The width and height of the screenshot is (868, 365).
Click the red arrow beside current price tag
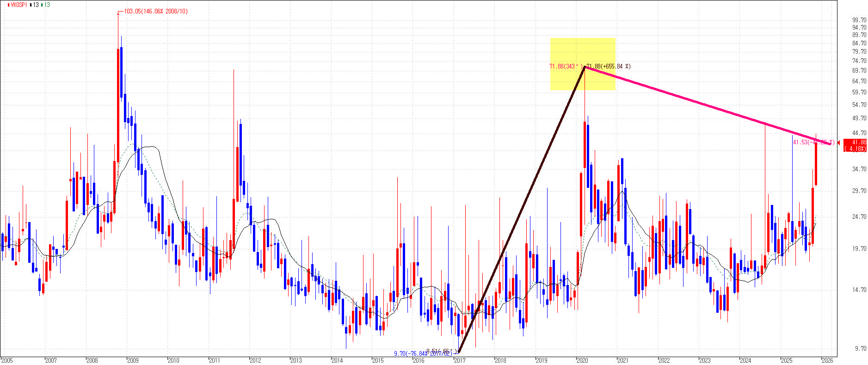click(839, 143)
